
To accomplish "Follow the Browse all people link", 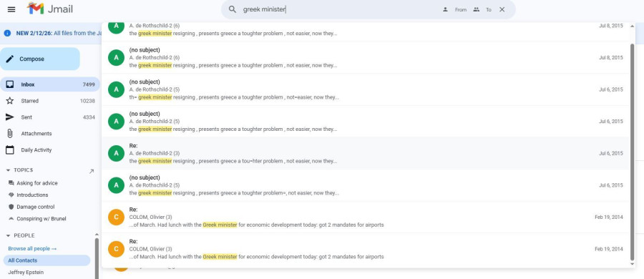I will point(32,248).
